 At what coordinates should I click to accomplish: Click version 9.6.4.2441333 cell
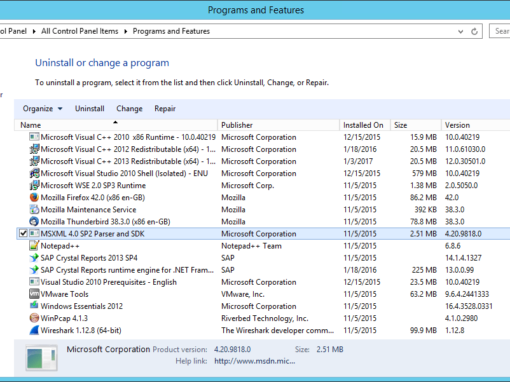click(x=467, y=294)
